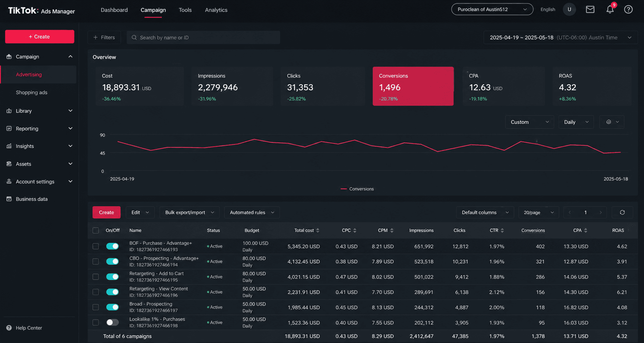Click the user avatar U icon

569,9
